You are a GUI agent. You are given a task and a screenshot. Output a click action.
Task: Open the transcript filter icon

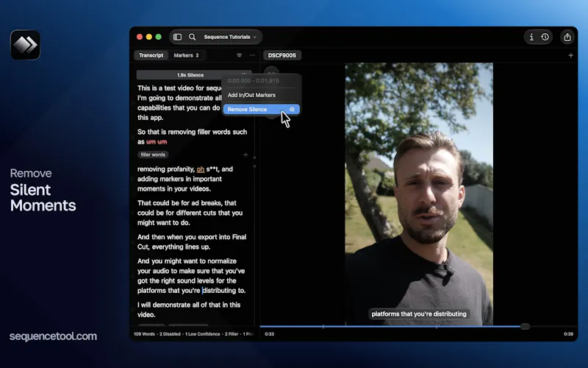(239, 55)
